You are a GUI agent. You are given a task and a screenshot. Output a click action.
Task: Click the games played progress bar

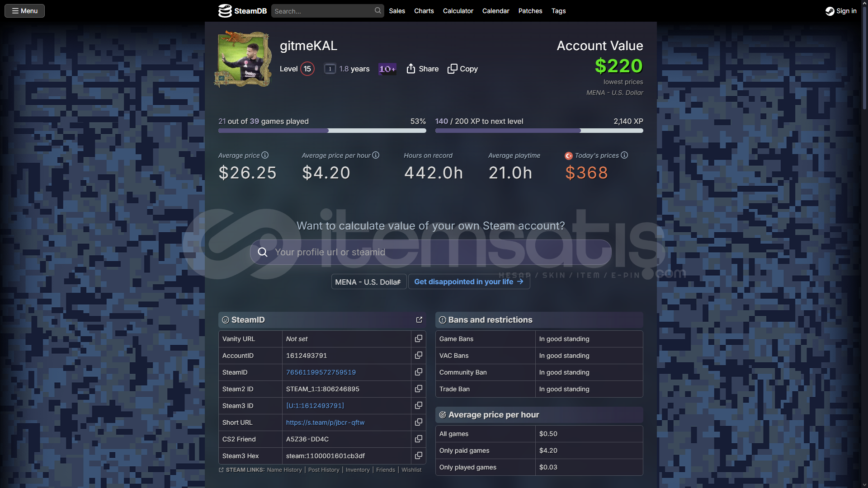(x=322, y=131)
